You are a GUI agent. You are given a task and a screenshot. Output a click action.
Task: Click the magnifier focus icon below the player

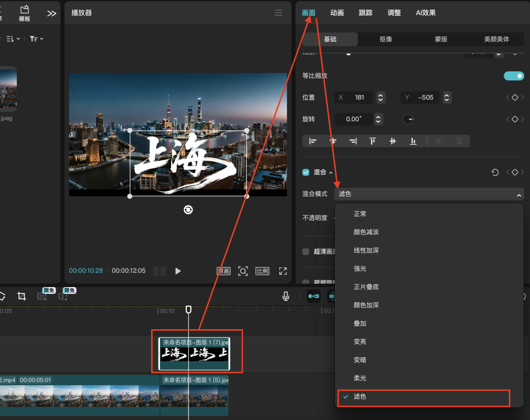pyautogui.click(x=243, y=270)
